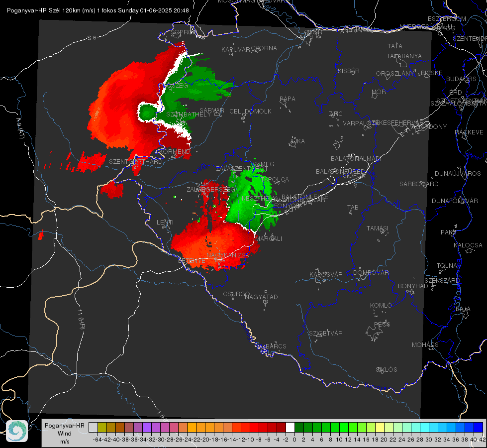Click the SIKLÓS town label

[387, 370]
